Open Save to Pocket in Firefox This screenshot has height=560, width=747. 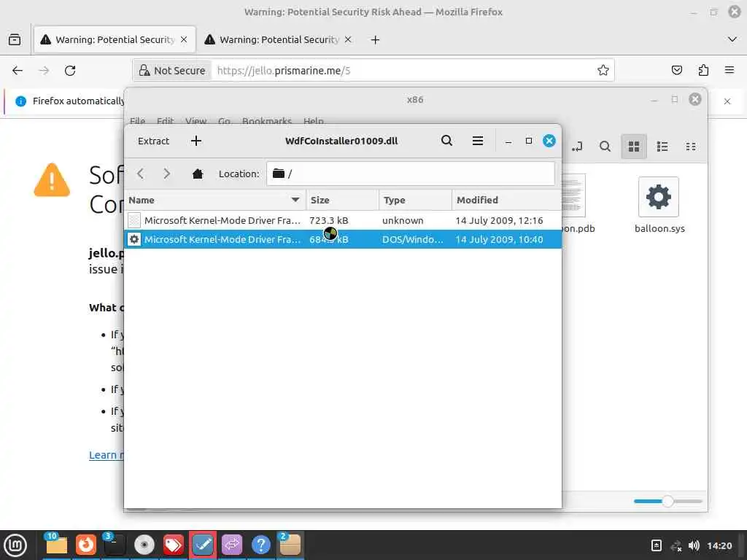(x=676, y=71)
